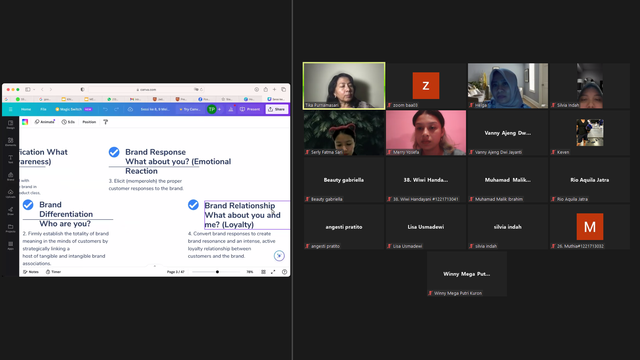Screen dimensions: 640x360
Task: Open a new Safari tab with plus icon
Action: pyautogui.click(x=274, y=89)
